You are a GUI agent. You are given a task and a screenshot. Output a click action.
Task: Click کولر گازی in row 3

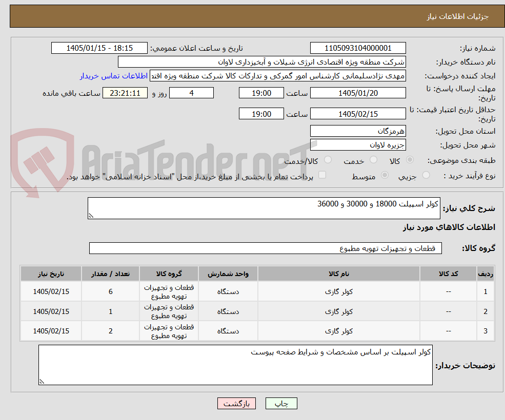point(339,331)
